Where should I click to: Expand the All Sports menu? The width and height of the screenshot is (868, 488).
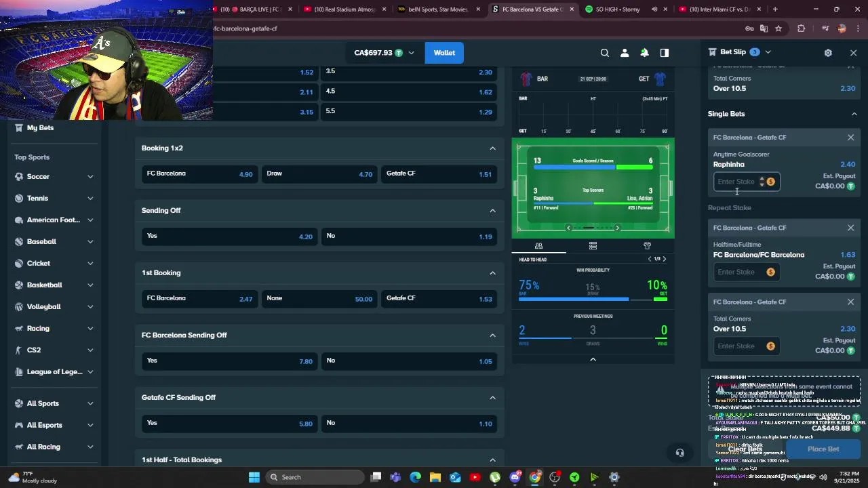coord(90,403)
